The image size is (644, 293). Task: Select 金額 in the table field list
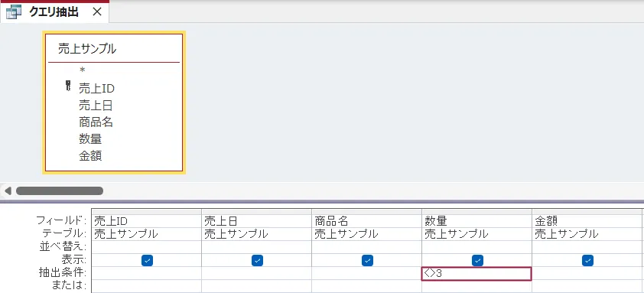click(90, 156)
